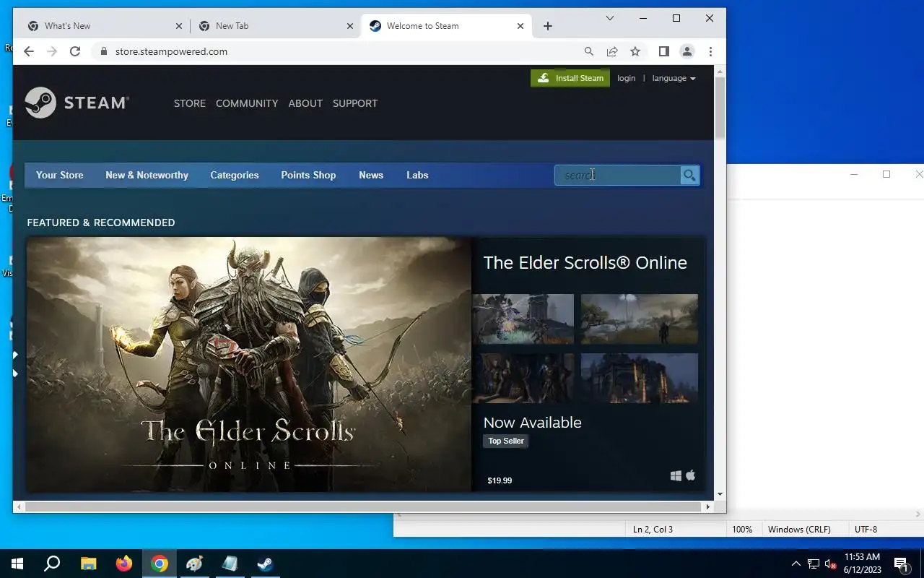Click the Chrome address bar URL
Screen dimensions: 924x578
tap(171, 51)
